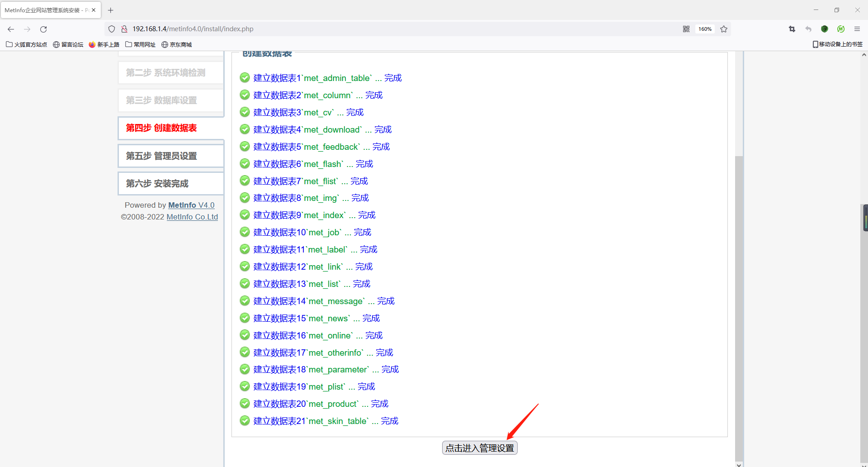Click the green check beside met_product
The width and height of the screenshot is (868, 467).
pyautogui.click(x=245, y=404)
